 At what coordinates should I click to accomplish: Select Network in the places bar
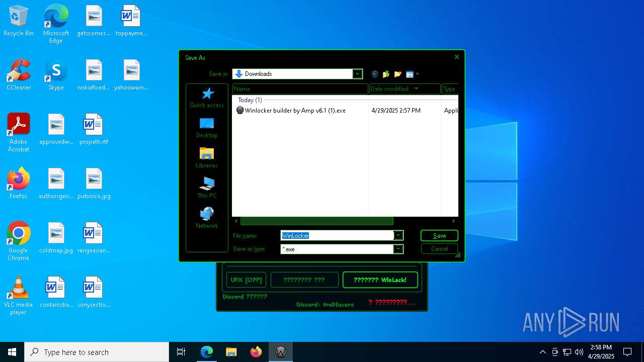pyautogui.click(x=207, y=219)
